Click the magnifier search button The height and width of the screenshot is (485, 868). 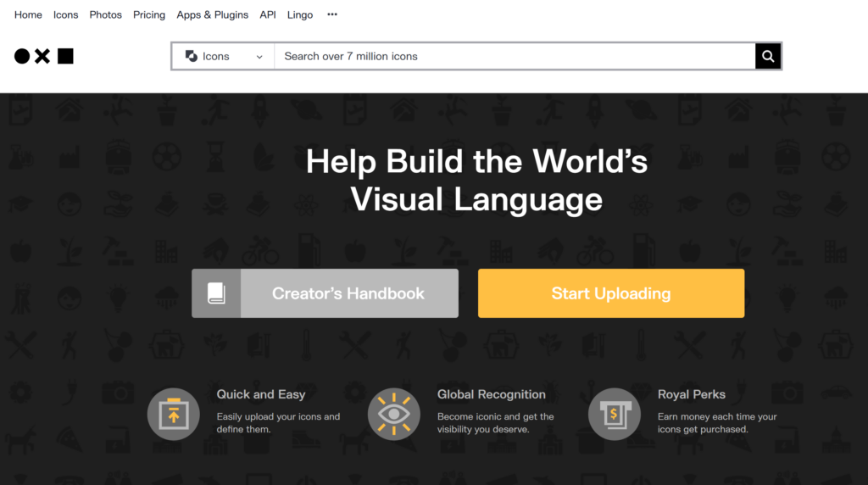coord(768,56)
